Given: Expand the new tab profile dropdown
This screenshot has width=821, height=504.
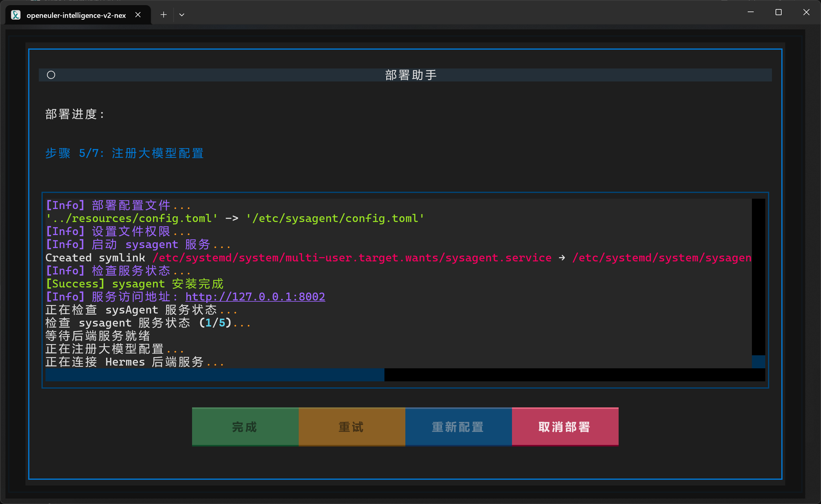Looking at the screenshot, I should click(182, 15).
